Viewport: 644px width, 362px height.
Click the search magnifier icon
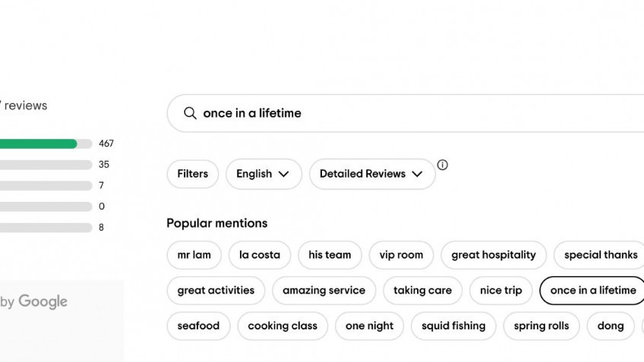pos(190,113)
